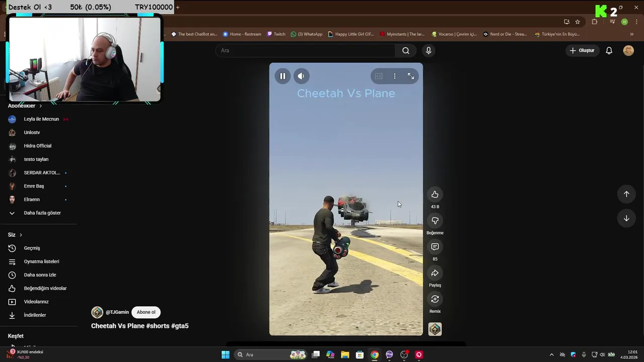Open the comments panel showing 85
The width and height of the screenshot is (644, 362).
tap(435, 247)
